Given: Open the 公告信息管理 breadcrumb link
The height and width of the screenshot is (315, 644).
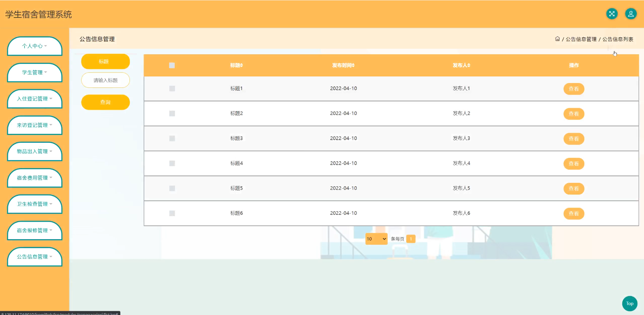Looking at the screenshot, I should [581, 39].
